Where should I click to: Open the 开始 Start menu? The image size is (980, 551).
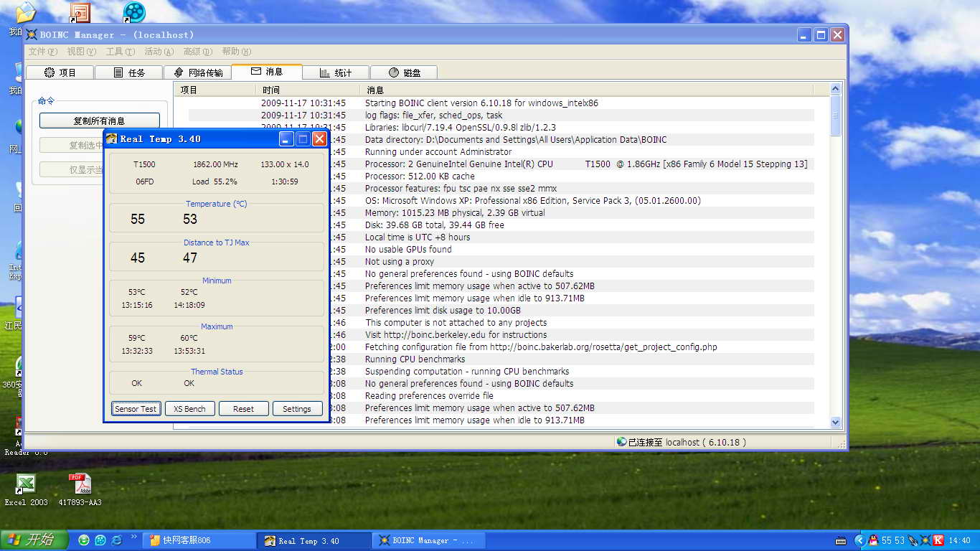[x=34, y=540]
